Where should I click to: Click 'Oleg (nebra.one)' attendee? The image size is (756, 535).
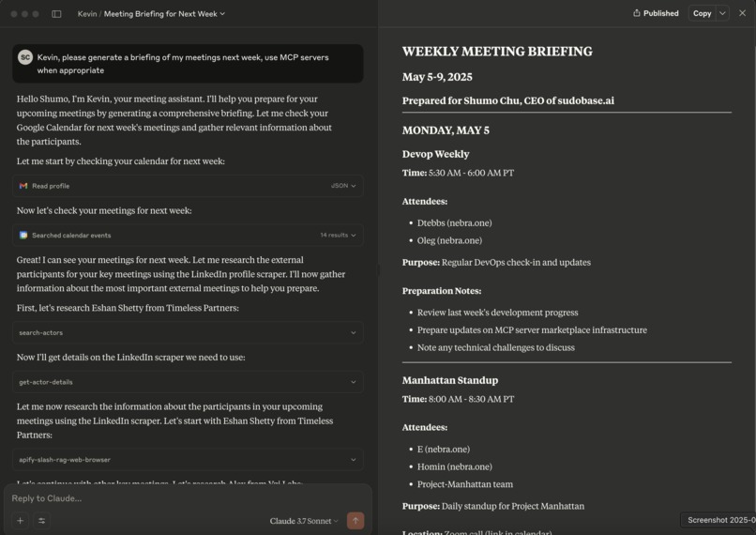(x=449, y=240)
